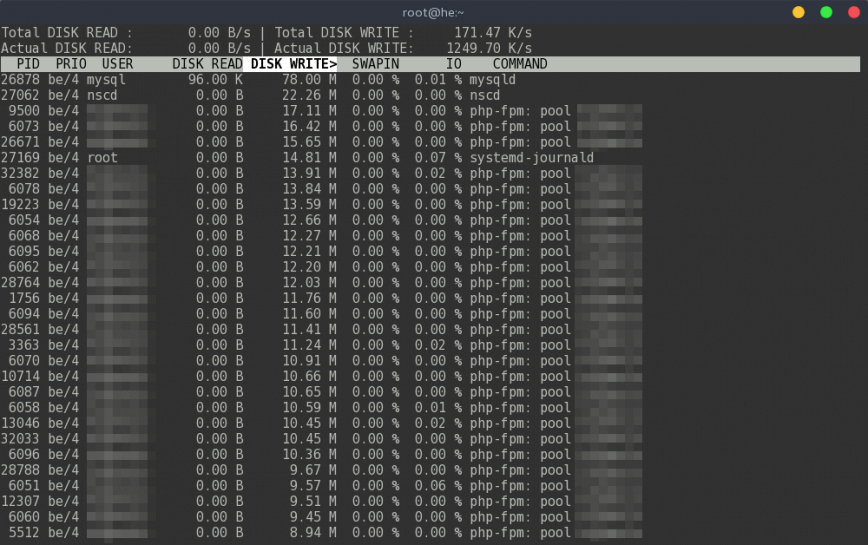This screenshot has width=868, height=545.
Task: Click the Total DISK WRITE value 171.47 K/s
Action: [x=493, y=33]
